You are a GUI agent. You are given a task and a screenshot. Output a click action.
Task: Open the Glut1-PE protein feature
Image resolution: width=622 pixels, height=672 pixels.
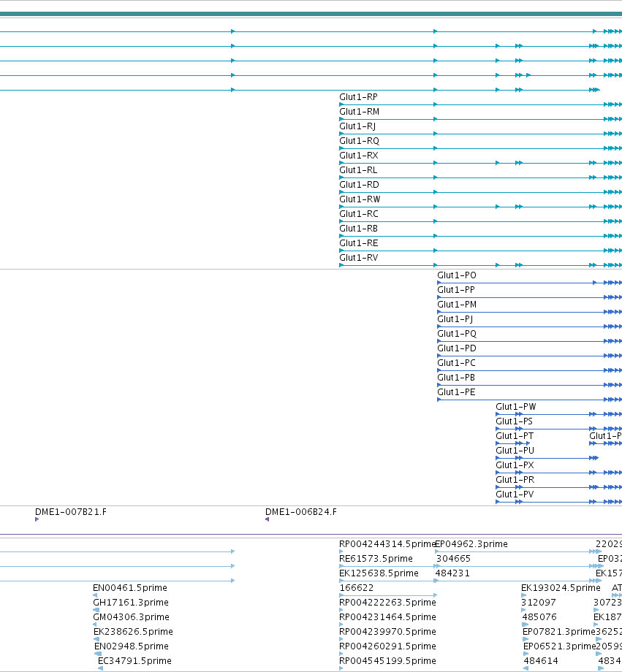pos(456,392)
